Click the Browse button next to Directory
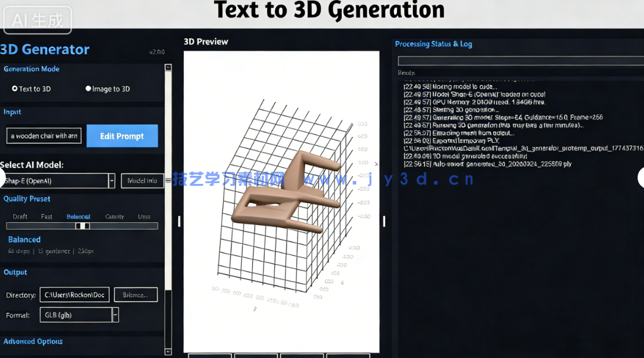Viewport: 644px width, 358px height. pos(136,294)
